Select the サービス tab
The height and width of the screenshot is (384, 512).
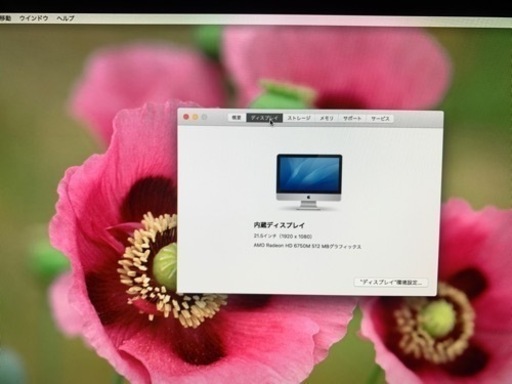(380, 119)
